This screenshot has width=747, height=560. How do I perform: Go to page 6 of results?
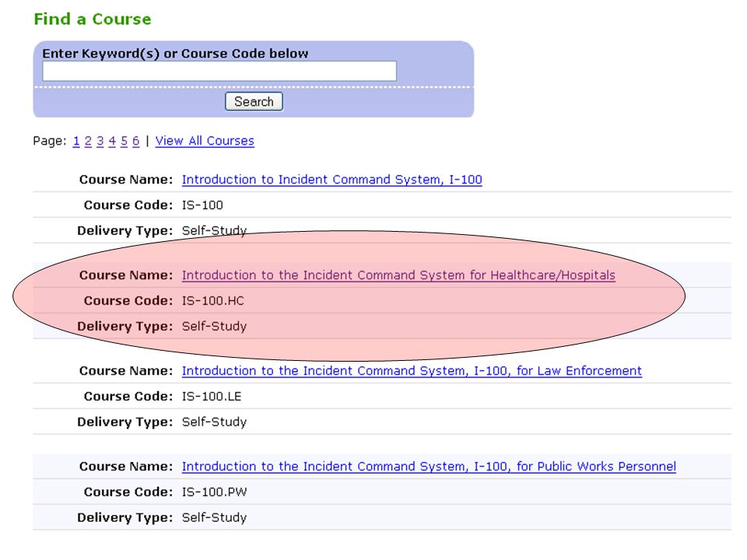click(x=135, y=141)
